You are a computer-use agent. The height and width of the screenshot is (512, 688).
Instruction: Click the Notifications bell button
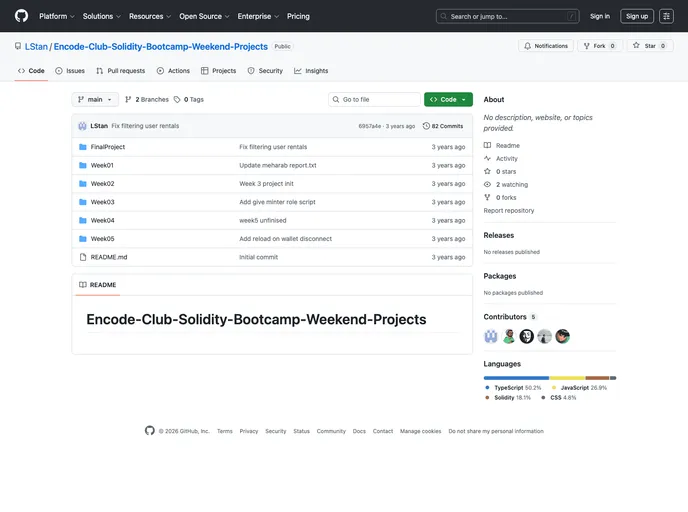click(x=545, y=46)
